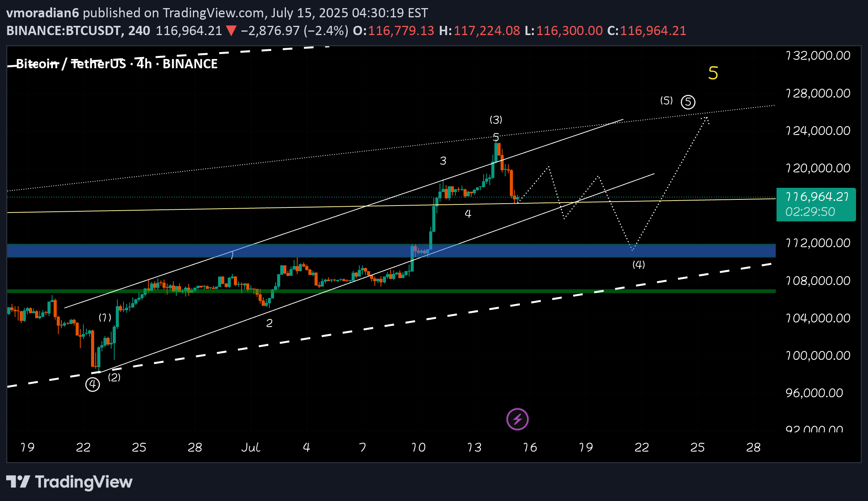Select the (5) wave label
The width and height of the screenshot is (868, 501).
pyautogui.click(x=666, y=101)
